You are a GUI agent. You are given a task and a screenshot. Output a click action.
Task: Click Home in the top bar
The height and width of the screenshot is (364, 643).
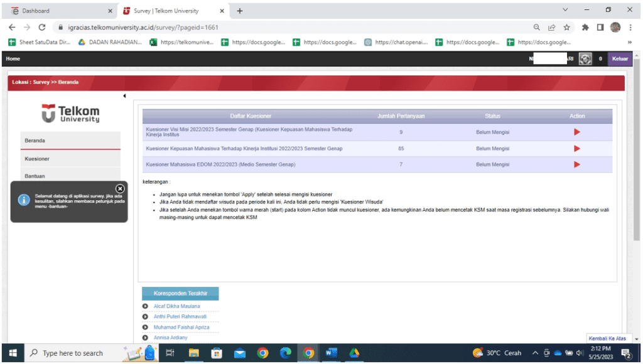[13, 59]
